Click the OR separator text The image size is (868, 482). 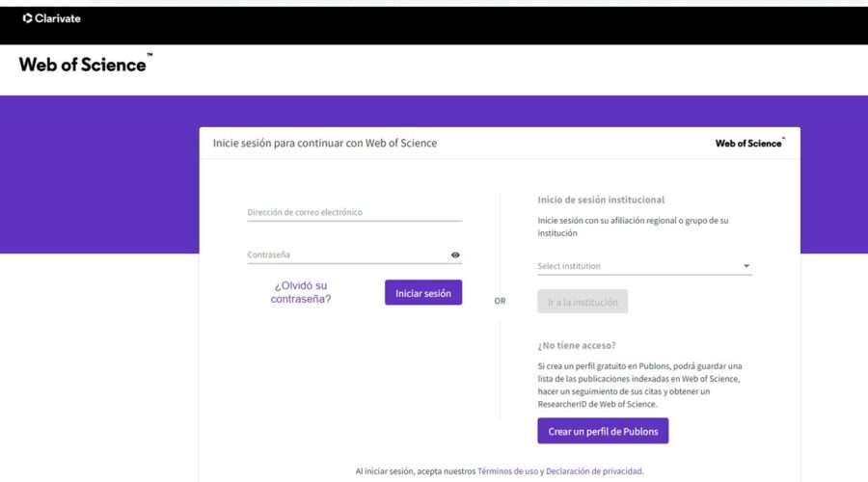click(500, 301)
